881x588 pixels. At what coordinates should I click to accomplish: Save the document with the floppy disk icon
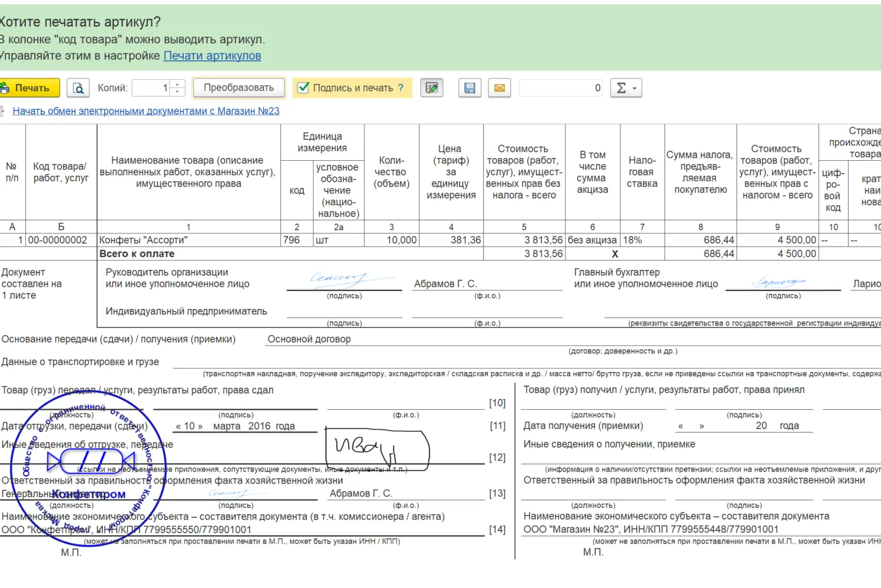[x=470, y=88]
